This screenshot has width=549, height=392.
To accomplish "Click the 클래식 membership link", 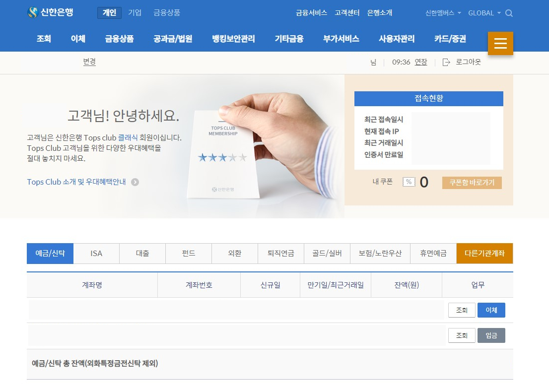I will 128,138.
